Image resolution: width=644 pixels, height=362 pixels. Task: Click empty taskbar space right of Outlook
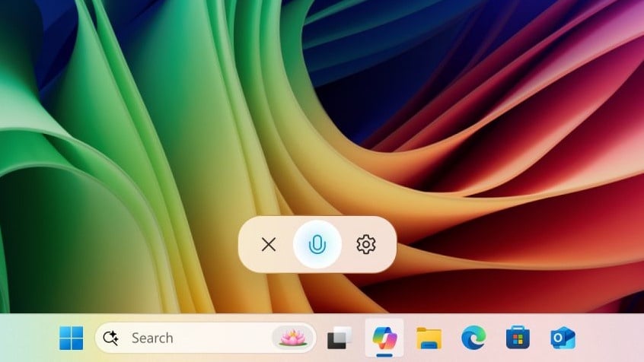609,338
